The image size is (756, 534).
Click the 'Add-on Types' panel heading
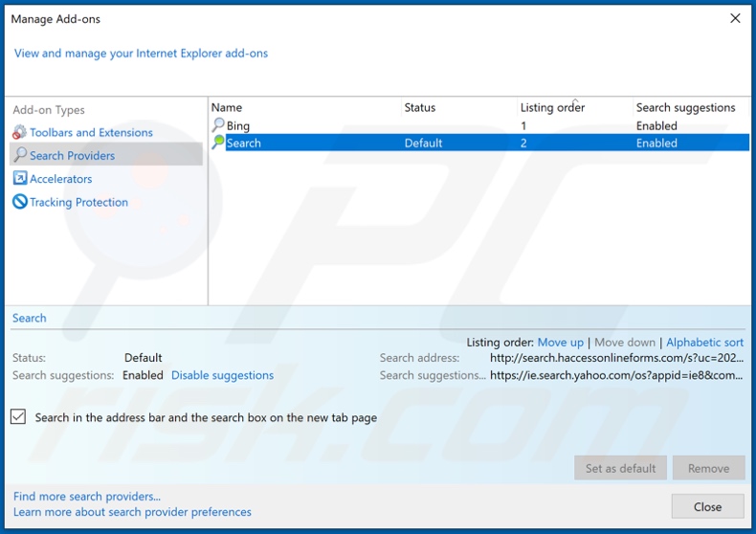[49, 110]
